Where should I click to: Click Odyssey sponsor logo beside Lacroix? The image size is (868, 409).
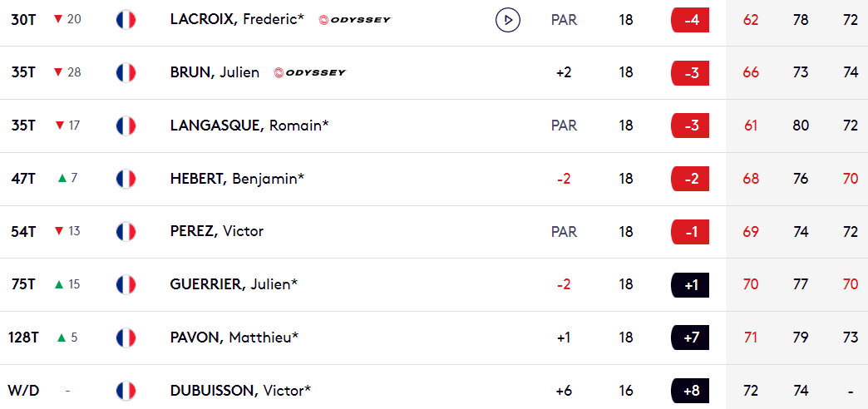coord(355,19)
